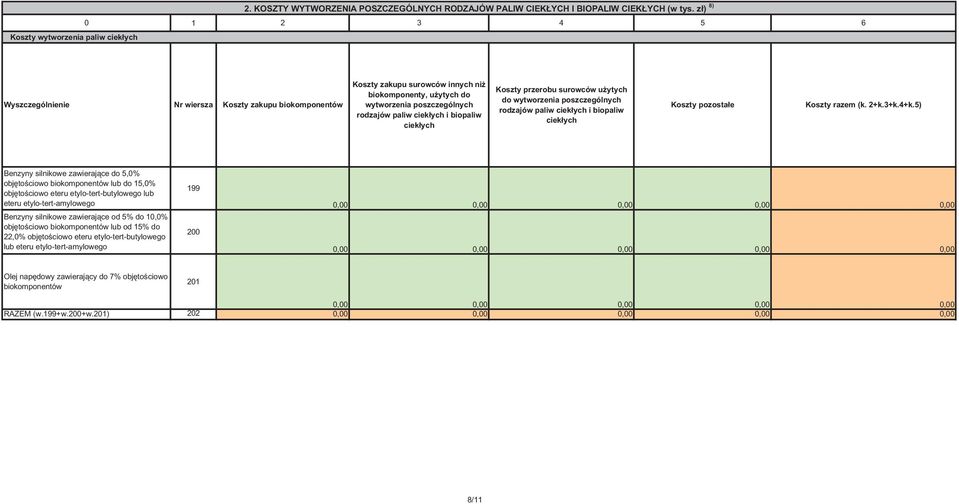Select row 200 cell under column 3
The width and height of the screenshot is (959, 504).
click(x=419, y=232)
